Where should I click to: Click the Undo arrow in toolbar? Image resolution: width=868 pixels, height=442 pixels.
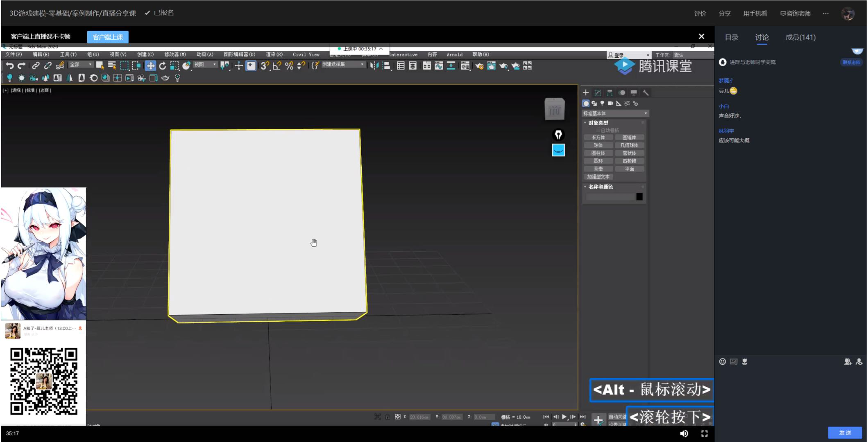10,65
